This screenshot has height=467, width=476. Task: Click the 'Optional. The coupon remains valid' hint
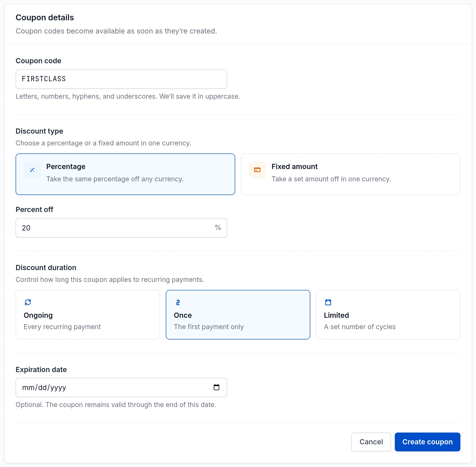(x=116, y=405)
